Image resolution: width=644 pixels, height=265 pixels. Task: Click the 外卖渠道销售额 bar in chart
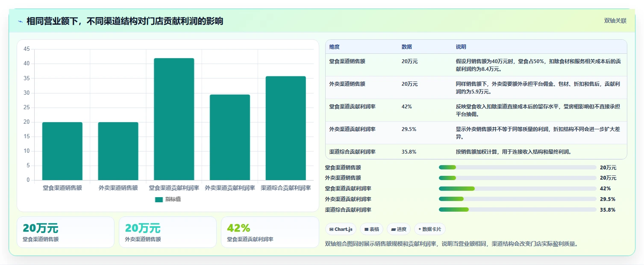click(x=118, y=151)
